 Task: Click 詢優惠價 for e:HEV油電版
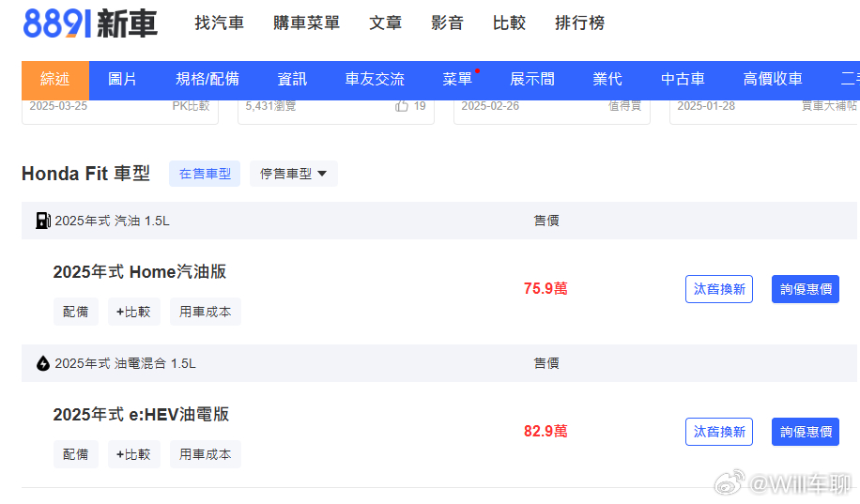point(806,432)
